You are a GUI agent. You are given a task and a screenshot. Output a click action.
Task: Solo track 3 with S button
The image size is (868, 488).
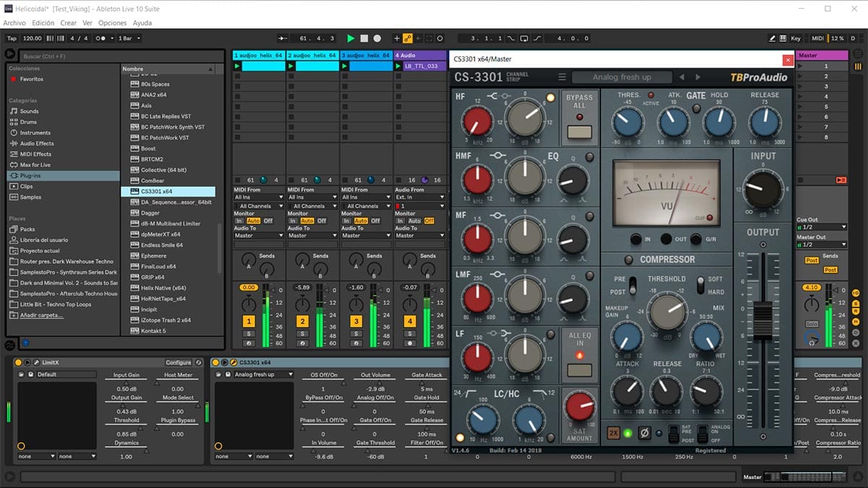pos(356,333)
